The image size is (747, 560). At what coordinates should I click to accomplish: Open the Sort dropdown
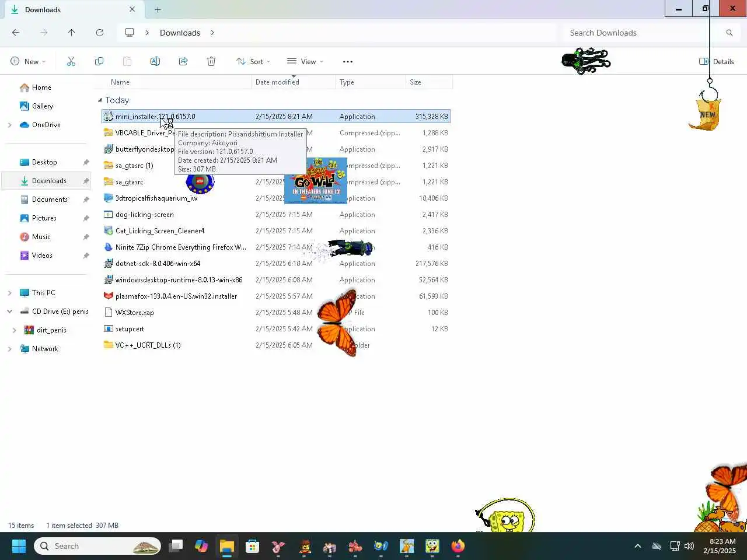(253, 61)
